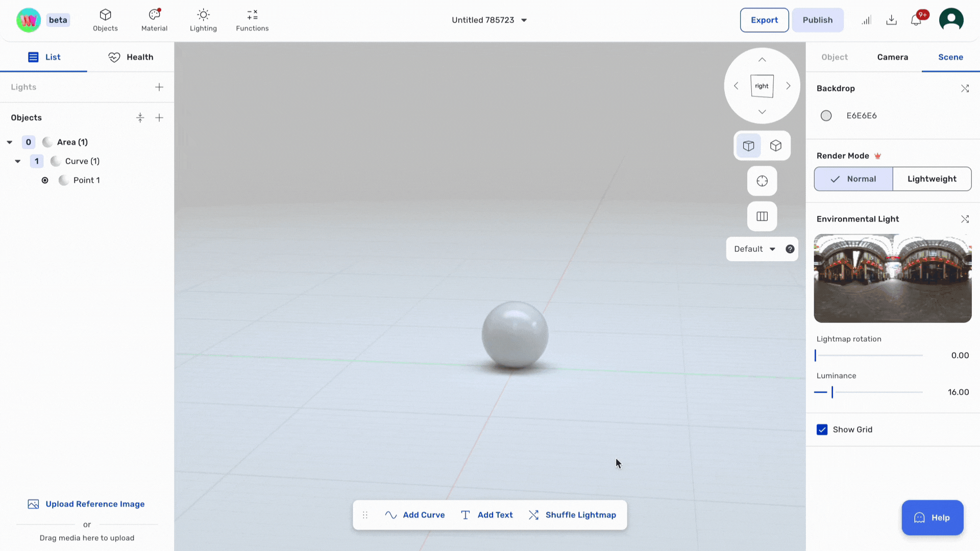Open the Material panel
980x551 pixels.
pos(154,20)
